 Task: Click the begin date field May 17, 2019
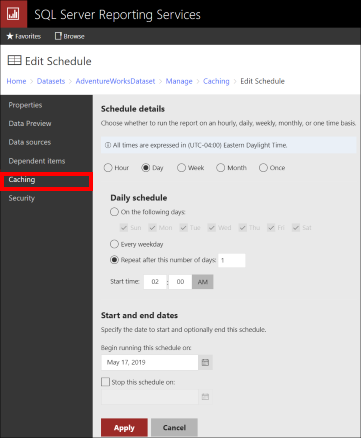click(150, 362)
